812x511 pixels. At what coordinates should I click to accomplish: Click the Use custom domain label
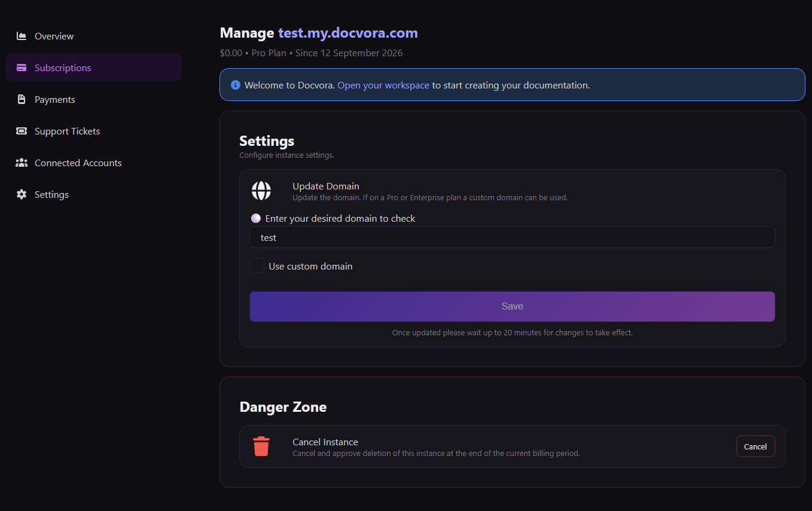[310, 266]
